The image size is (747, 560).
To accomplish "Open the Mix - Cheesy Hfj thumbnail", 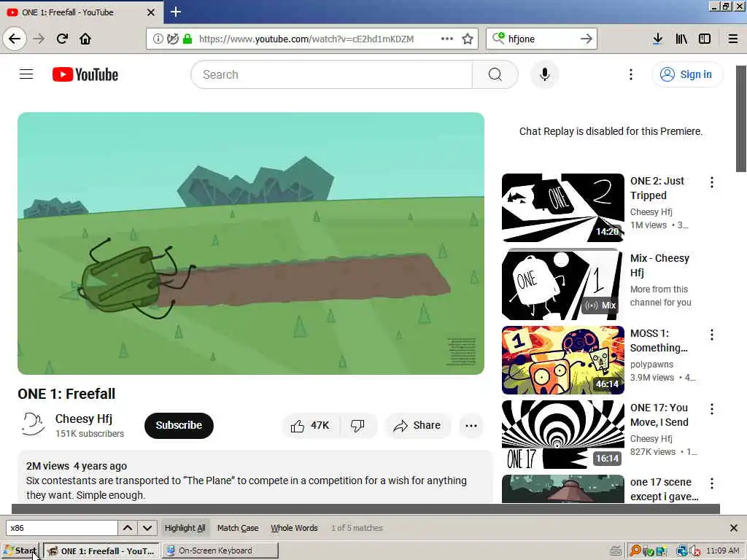I will [562, 285].
